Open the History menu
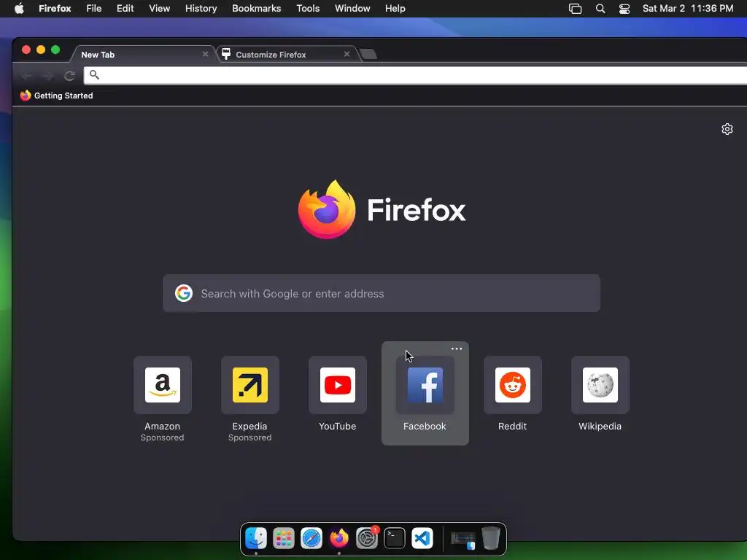The width and height of the screenshot is (747, 560). (201, 9)
